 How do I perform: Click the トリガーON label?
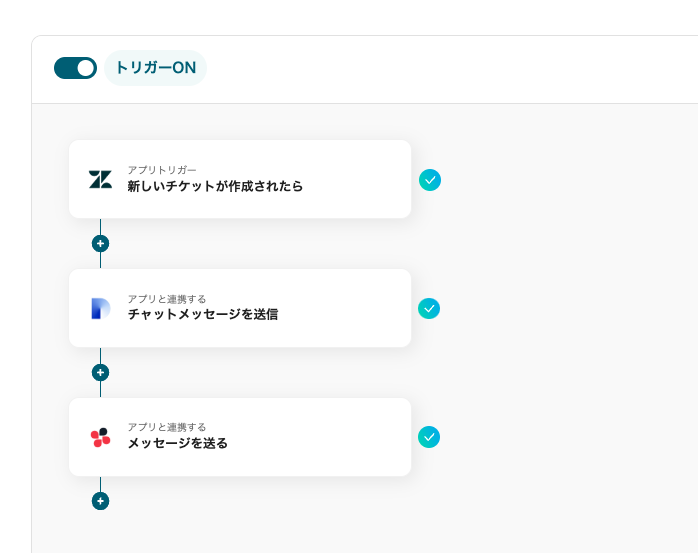click(x=155, y=68)
